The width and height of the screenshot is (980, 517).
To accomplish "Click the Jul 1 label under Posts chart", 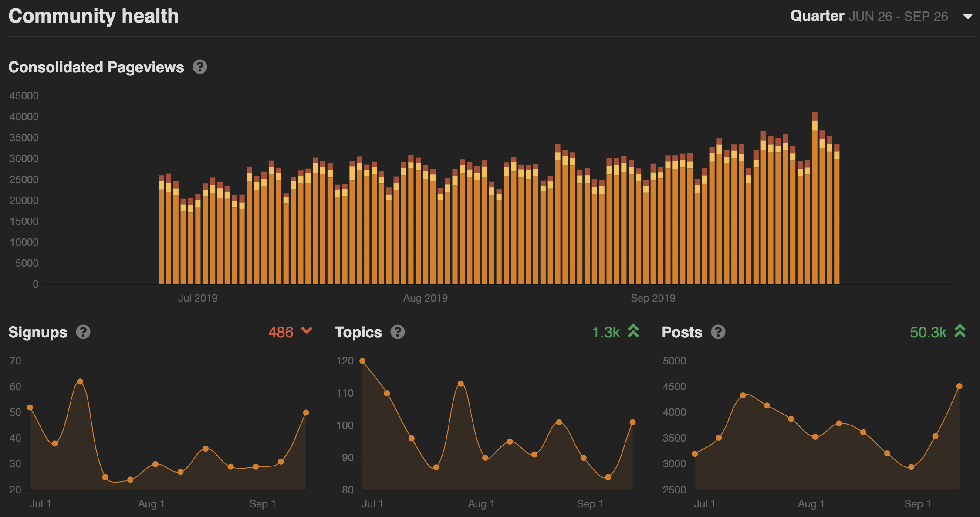I will coord(705,504).
